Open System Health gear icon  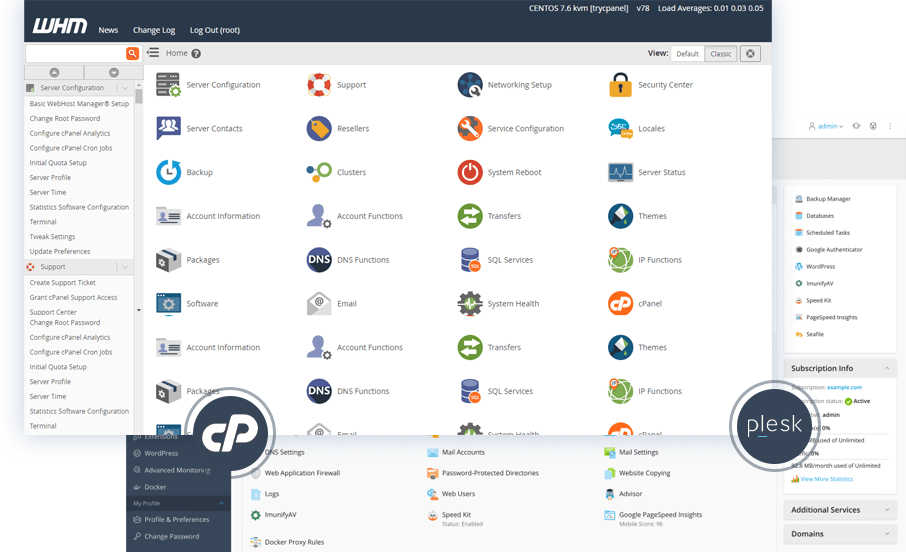point(470,303)
